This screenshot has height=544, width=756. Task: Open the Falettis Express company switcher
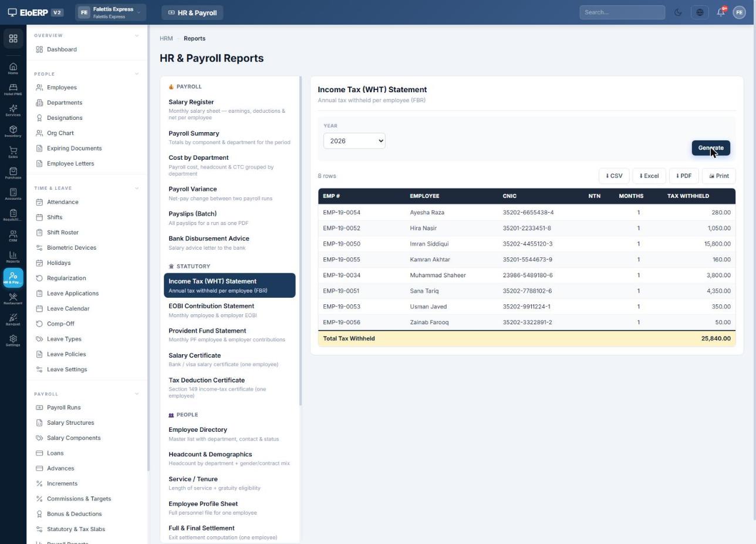point(110,12)
